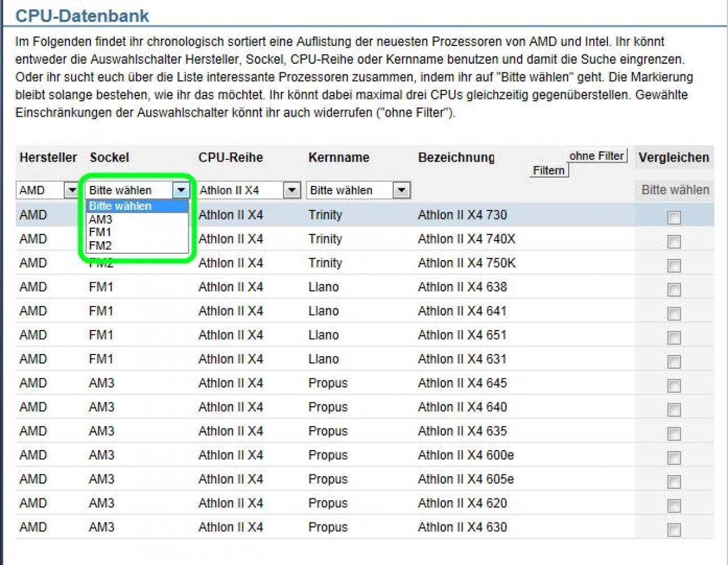The height and width of the screenshot is (565, 728).
Task: Toggle the checkbox for Athlon II X4 651
Action: point(674,337)
